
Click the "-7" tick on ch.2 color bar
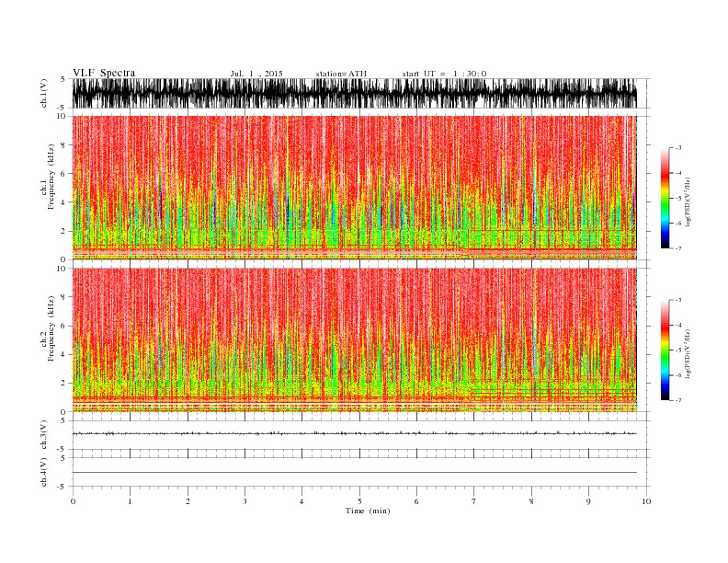point(678,400)
